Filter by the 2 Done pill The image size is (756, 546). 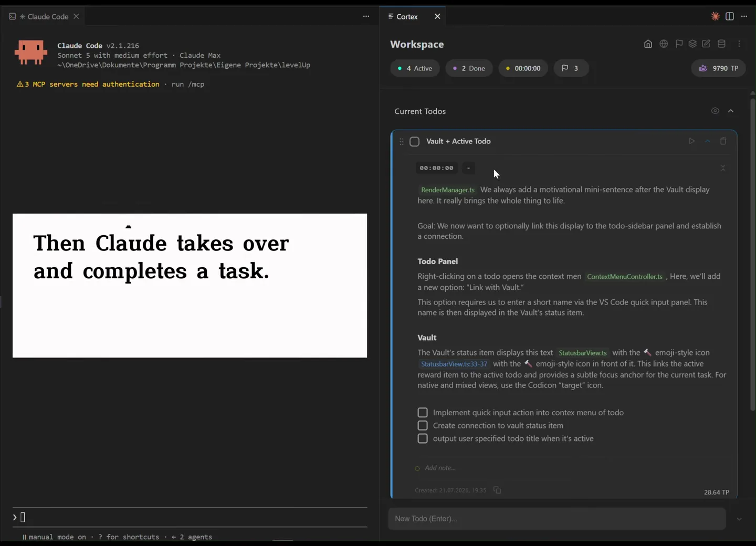[469, 68]
